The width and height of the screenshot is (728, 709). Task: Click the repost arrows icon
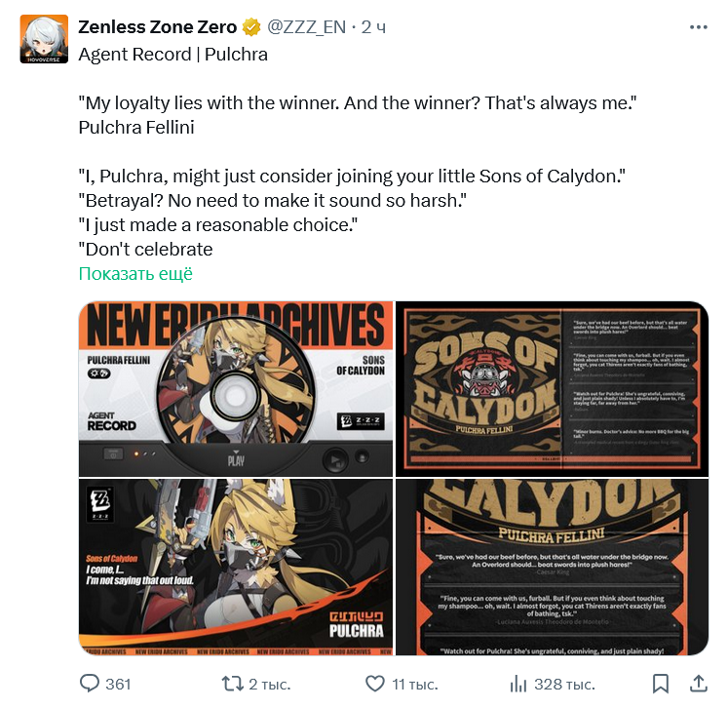[232, 684]
